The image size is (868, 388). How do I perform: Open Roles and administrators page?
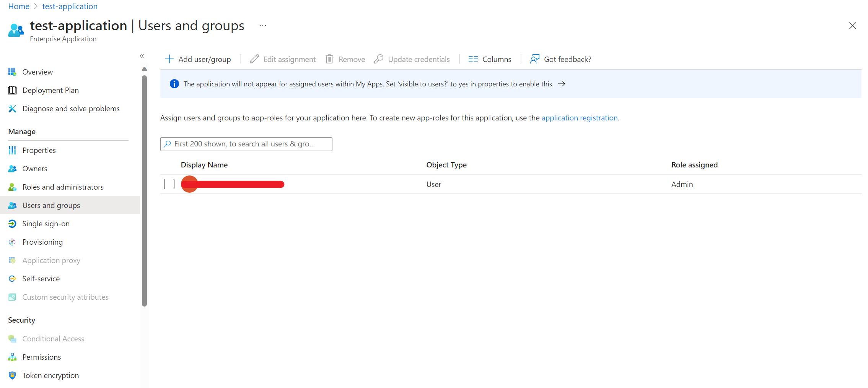(63, 187)
